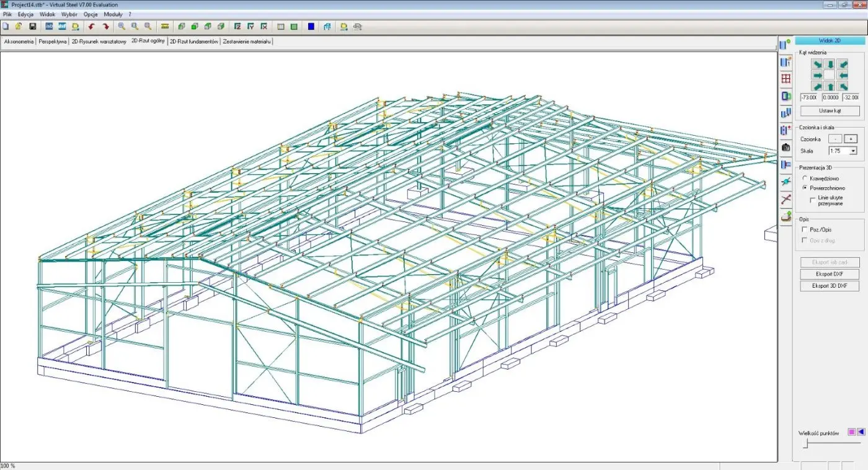This screenshot has height=470, width=868.
Task: Click the first magnifier zoom icon
Action: tap(122, 27)
